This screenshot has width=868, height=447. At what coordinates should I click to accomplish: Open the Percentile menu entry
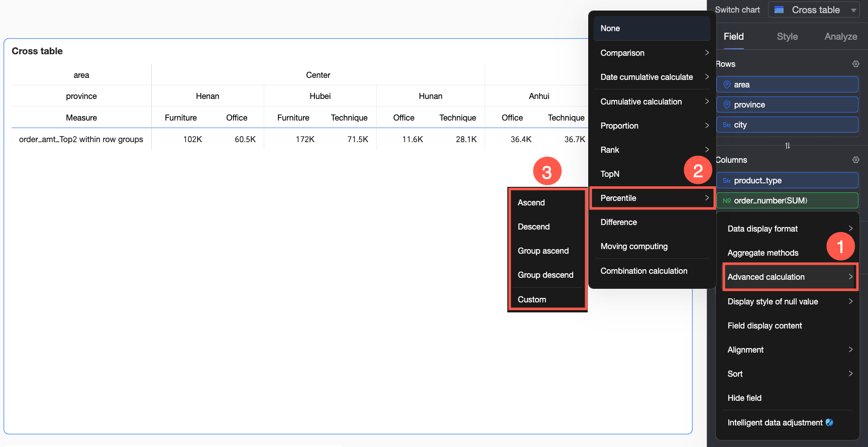(x=652, y=198)
